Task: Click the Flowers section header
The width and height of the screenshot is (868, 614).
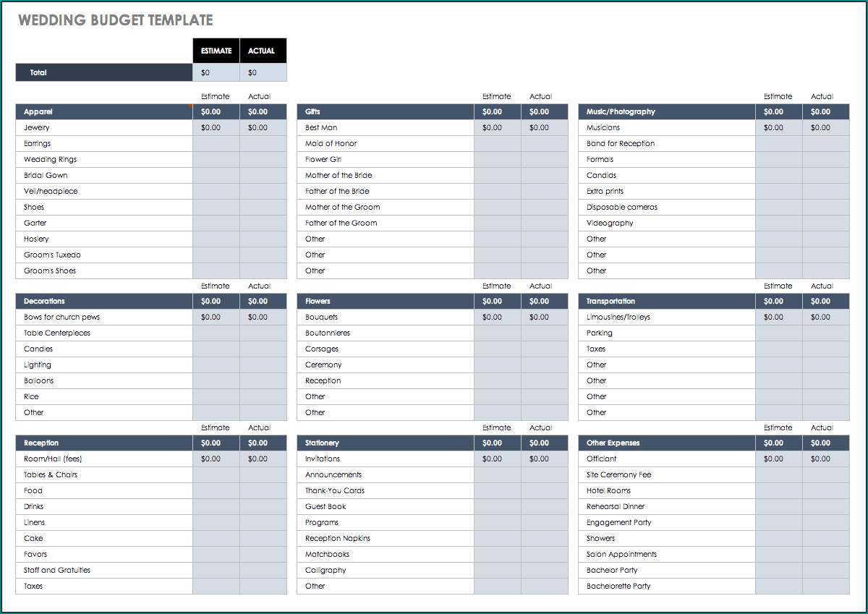Action: (x=386, y=302)
